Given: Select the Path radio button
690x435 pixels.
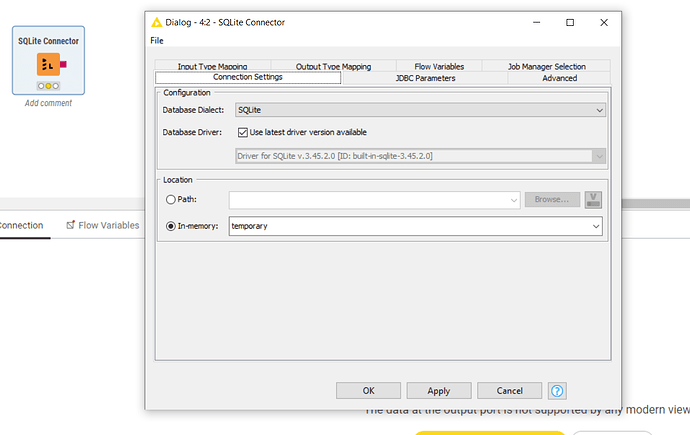Looking at the screenshot, I should (x=171, y=200).
